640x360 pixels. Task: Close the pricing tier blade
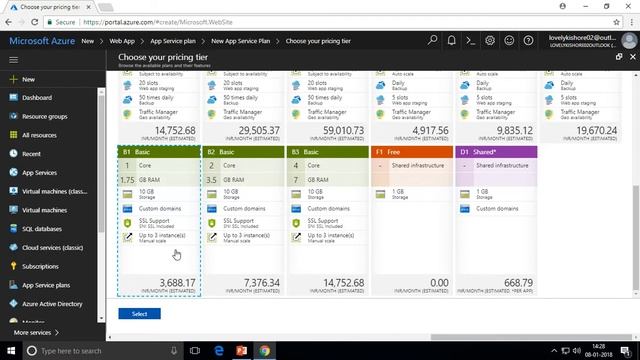coord(633,57)
